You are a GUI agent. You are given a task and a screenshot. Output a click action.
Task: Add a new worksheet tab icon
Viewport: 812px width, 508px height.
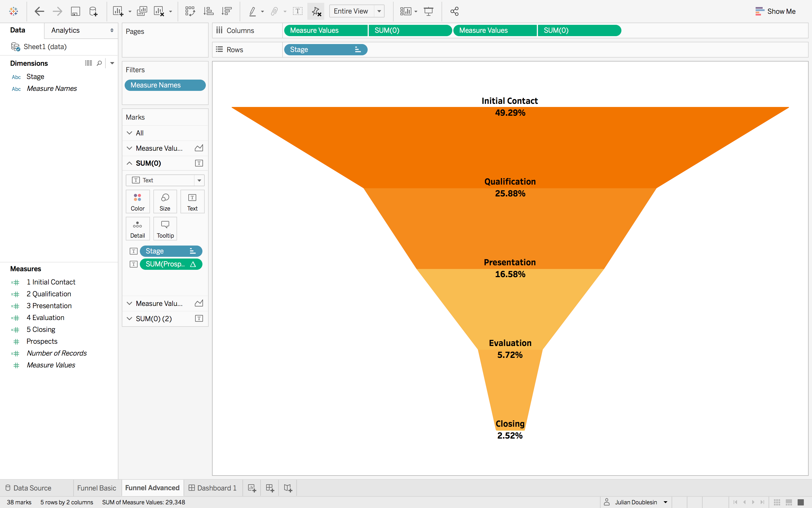tap(252, 488)
